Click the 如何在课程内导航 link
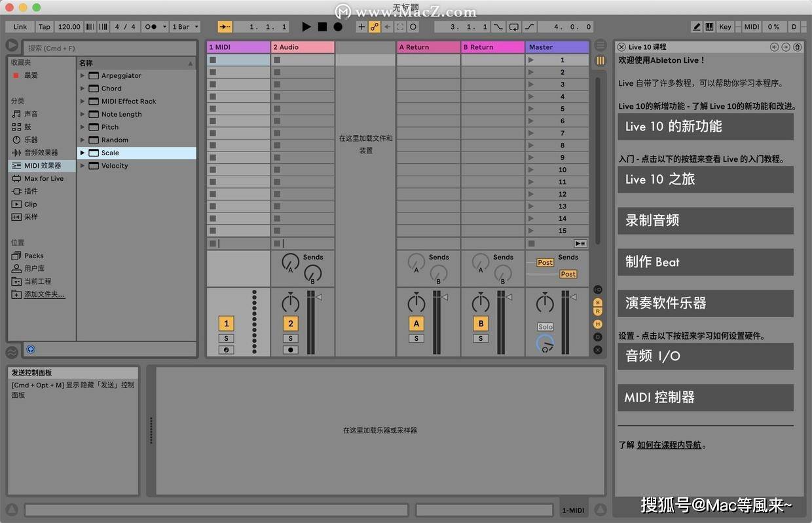The image size is (812, 523). pos(669,444)
